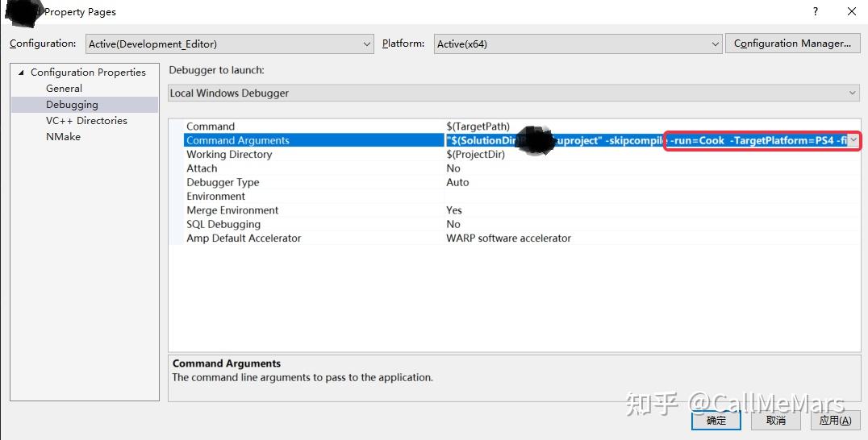Click the WARP software accelerator value
Viewport: 868px width, 440px height.
[x=509, y=239]
